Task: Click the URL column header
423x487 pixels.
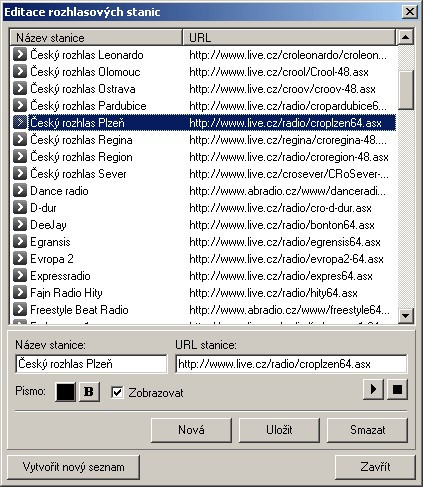Action: (x=289, y=37)
